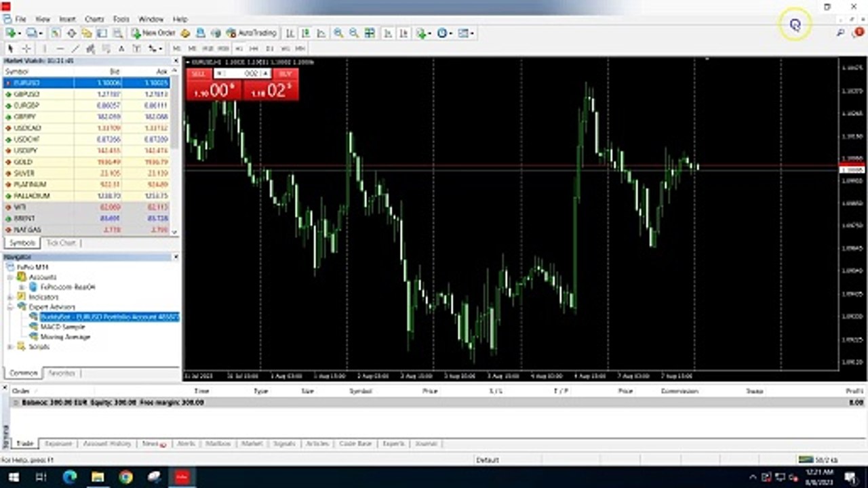Open the Experts terminal tab
This screenshot has width=868, height=488.
(x=393, y=443)
